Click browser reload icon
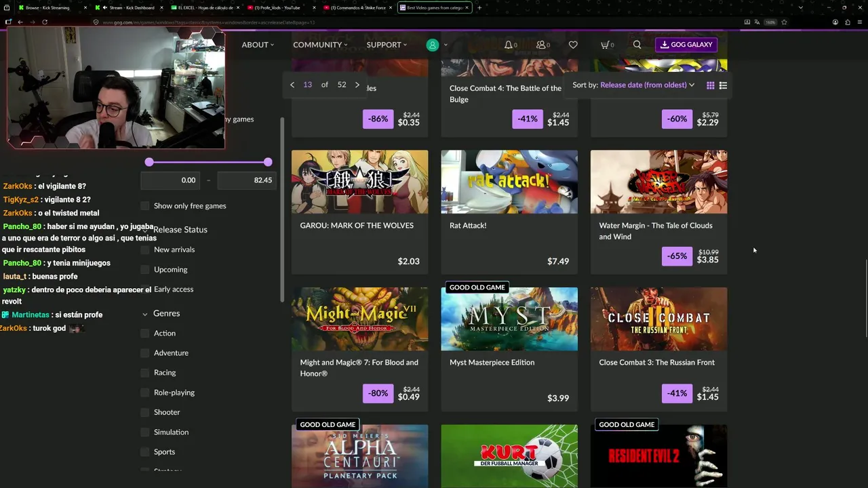Viewport: 868px width, 488px height. [45, 22]
